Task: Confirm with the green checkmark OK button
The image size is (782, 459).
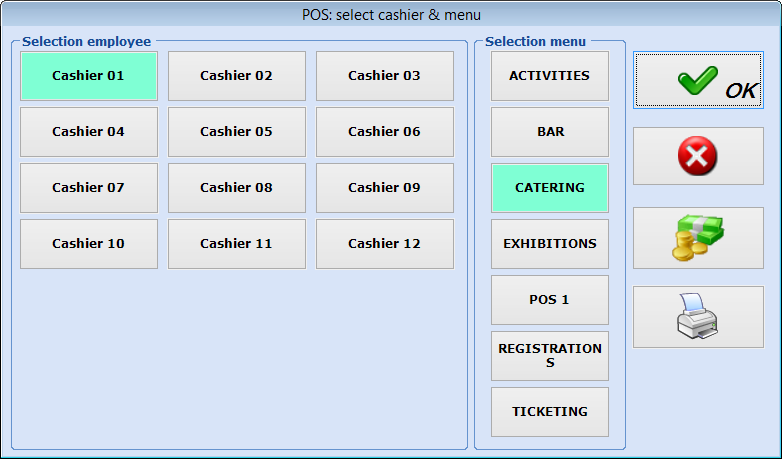Action: pos(698,81)
